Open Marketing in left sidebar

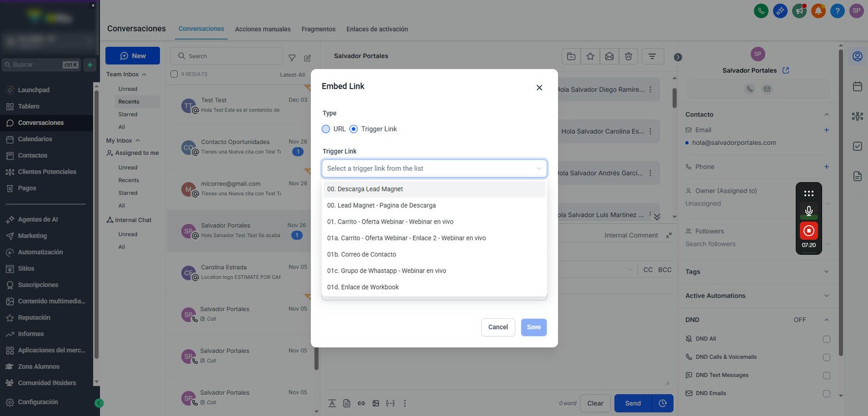tap(33, 236)
